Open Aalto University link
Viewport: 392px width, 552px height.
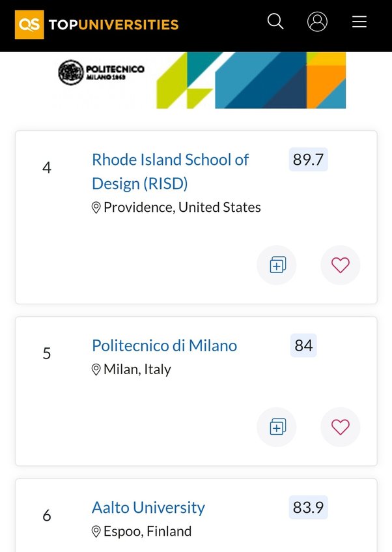(148, 508)
